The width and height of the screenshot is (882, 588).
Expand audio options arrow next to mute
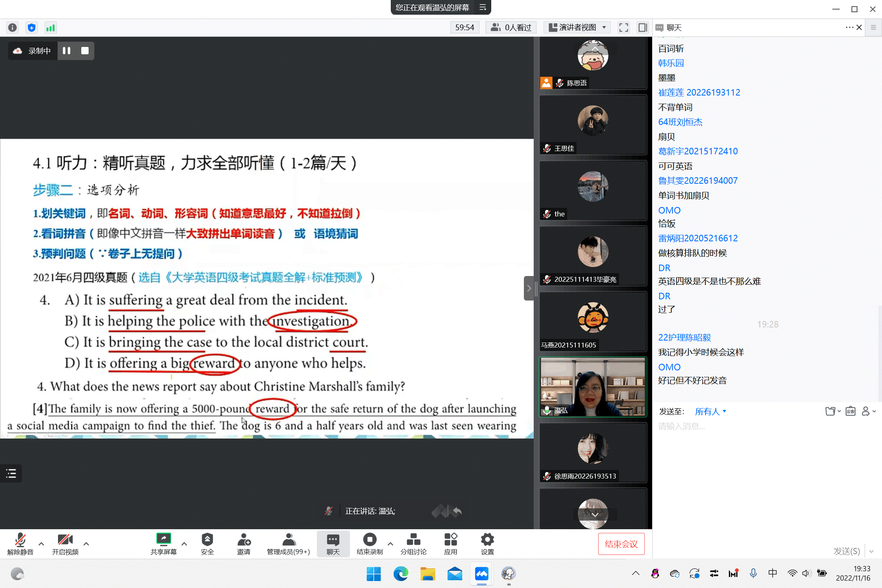(x=41, y=543)
